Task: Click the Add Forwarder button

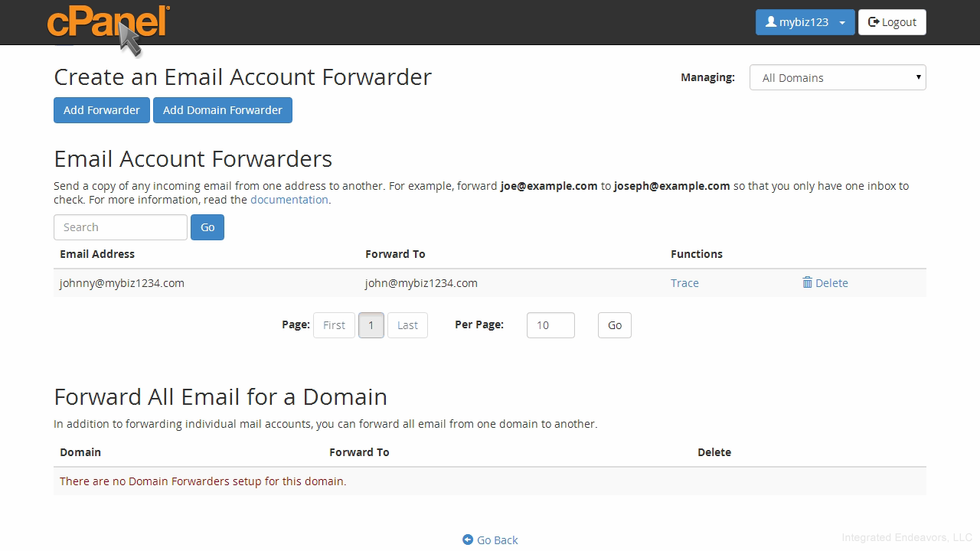Action: click(102, 110)
